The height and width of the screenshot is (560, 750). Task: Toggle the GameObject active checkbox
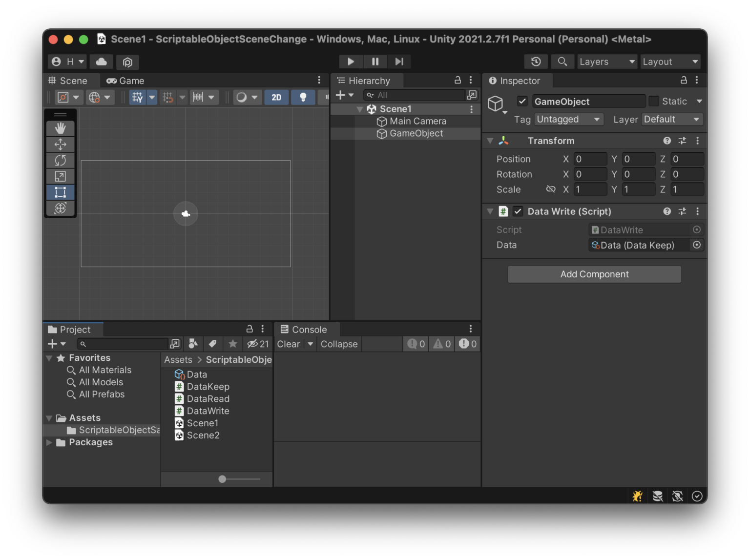(522, 102)
